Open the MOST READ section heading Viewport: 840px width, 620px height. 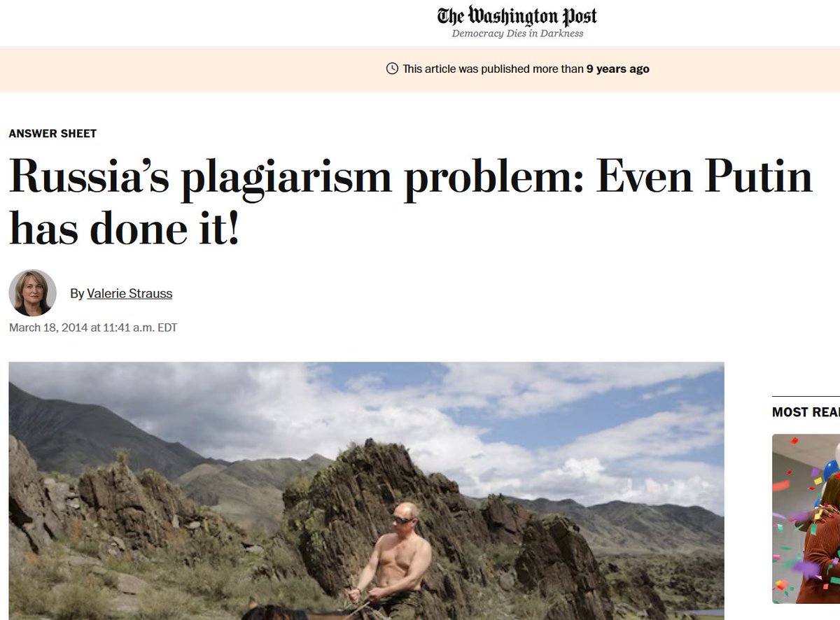806,412
